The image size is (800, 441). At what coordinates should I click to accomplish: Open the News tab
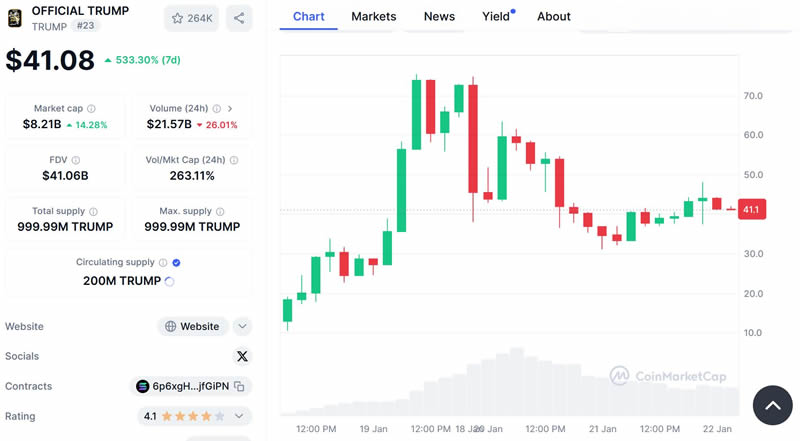(439, 16)
